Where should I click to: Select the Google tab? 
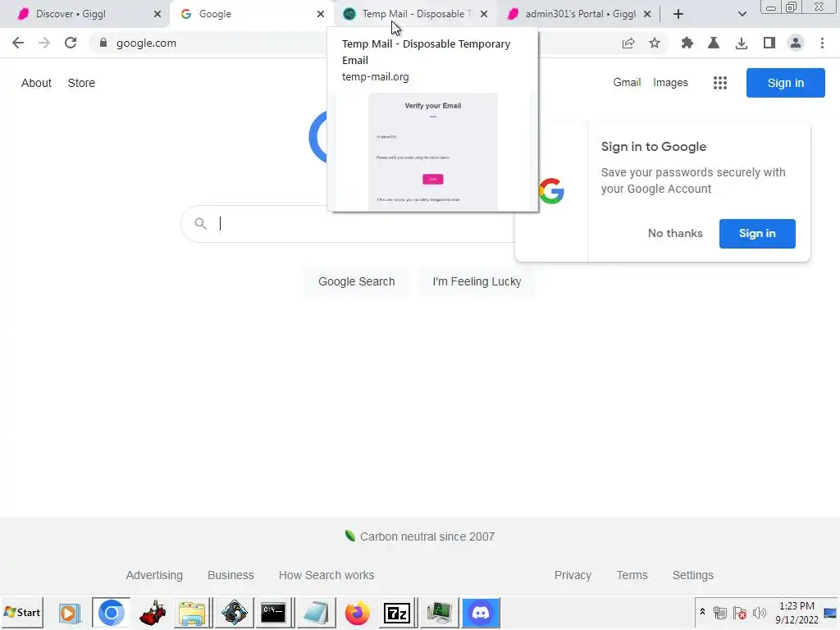(246, 14)
